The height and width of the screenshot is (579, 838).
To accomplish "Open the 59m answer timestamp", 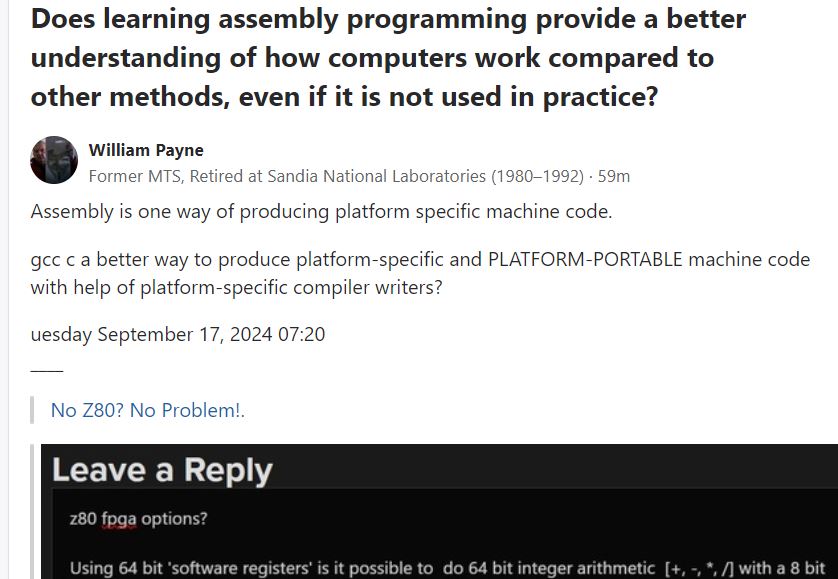I will (614, 176).
